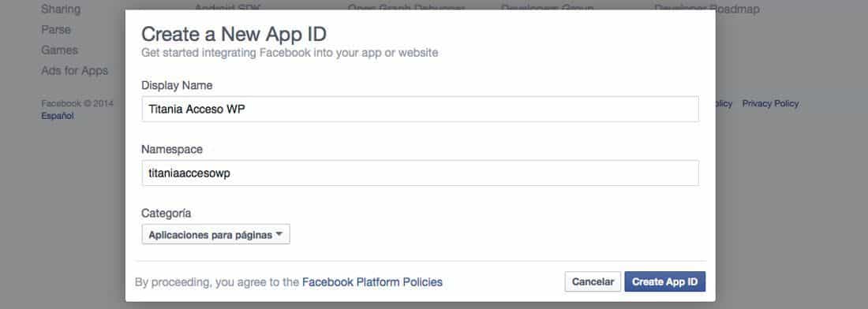Open the Parse link in sidebar

tap(56, 29)
